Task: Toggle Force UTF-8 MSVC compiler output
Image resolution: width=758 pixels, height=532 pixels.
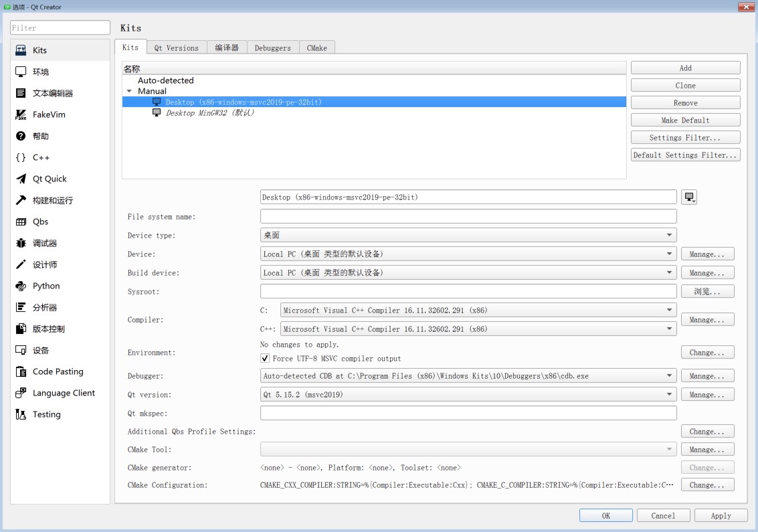Action: pyautogui.click(x=264, y=359)
